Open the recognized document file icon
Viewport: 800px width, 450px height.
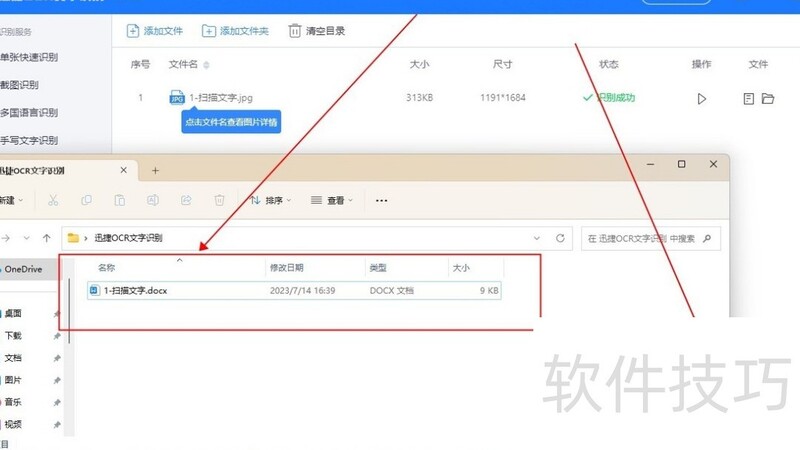click(x=748, y=98)
